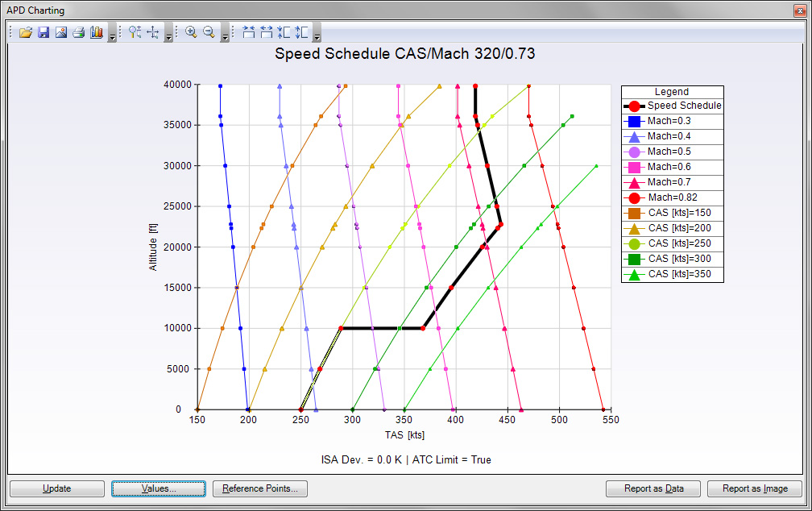The image size is (812, 511).
Task: Select Mach=0.7 legend entry
Action: (x=672, y=182)
